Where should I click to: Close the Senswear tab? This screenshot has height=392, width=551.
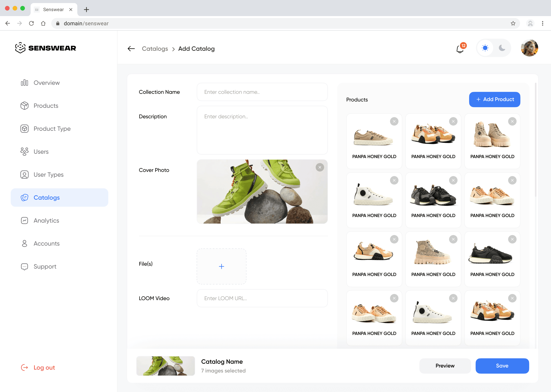tap(71, 9)
